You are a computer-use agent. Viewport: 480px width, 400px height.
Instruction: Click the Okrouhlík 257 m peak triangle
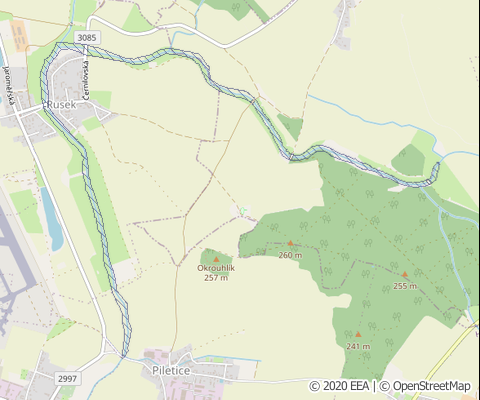(x=216, y=259)
